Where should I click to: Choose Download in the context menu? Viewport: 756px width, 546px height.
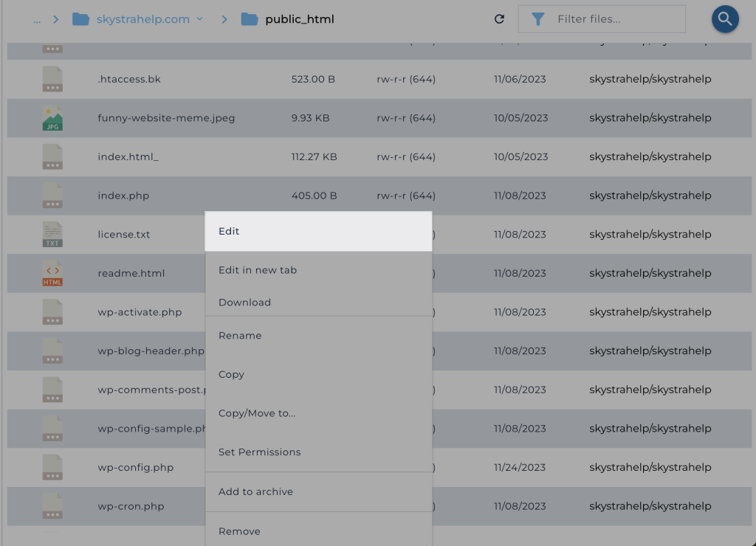point(244,303)
